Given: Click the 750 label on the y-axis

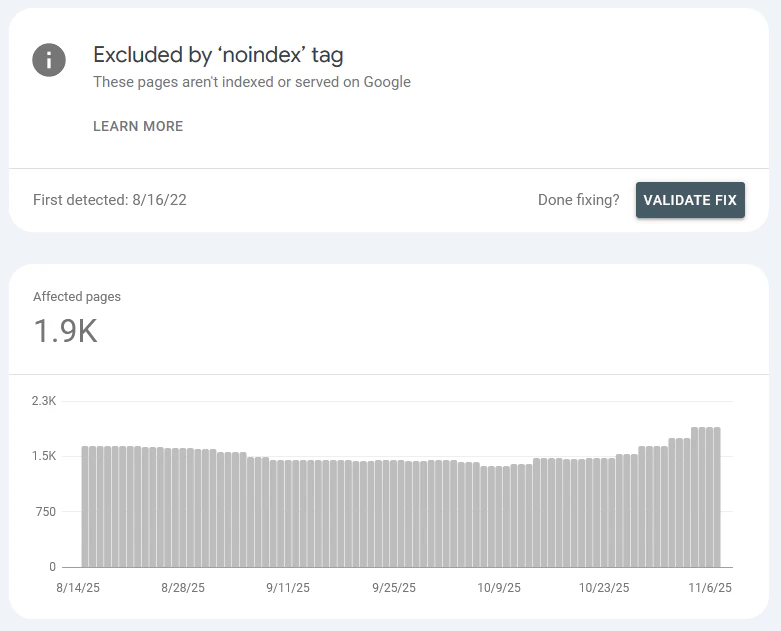Looking at the screenshot, I should 45,512.
